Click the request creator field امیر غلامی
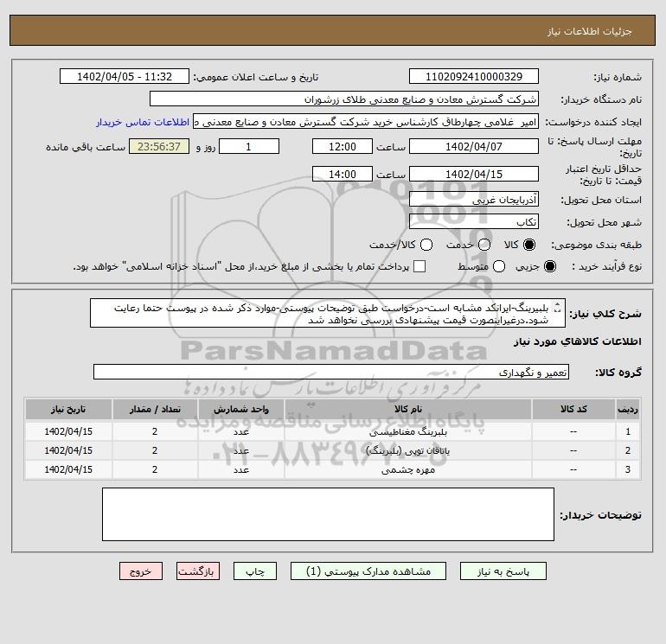 [x=366, y=122]
